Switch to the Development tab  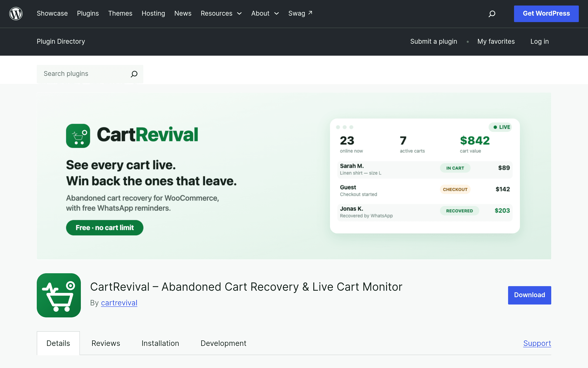point(223,343)
